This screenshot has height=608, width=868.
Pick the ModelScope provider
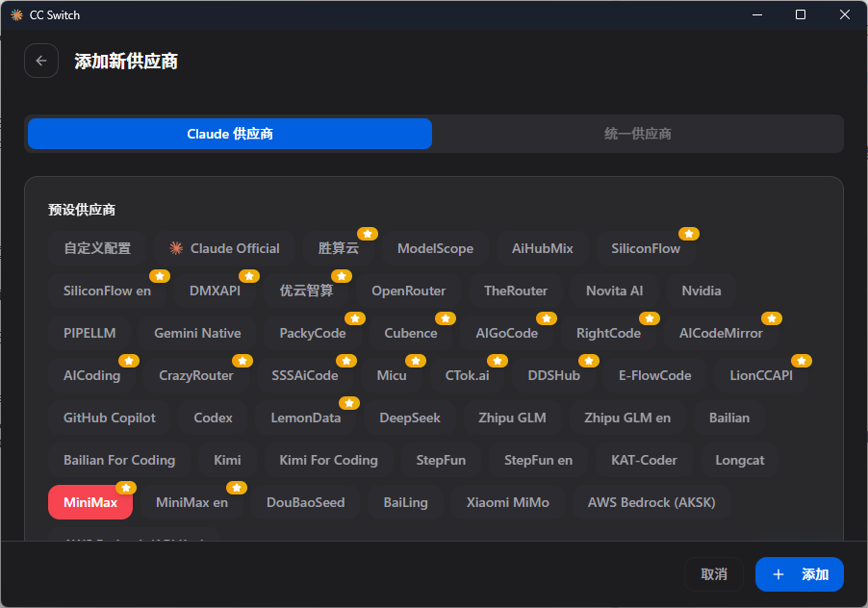tap(435, 248)
